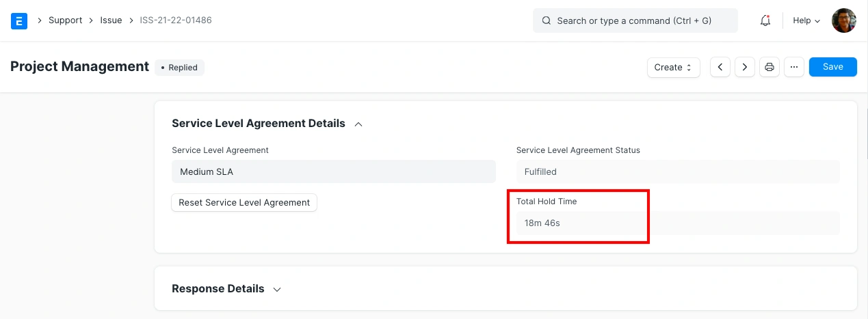Click the Save button
This screenshot has height=319, width=868.
click(x=832, y=67)
